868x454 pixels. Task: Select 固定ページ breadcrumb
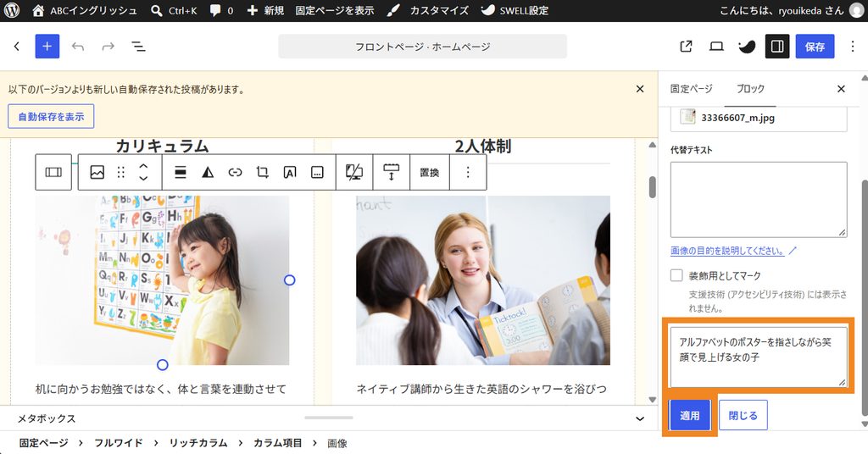[44, 443]
